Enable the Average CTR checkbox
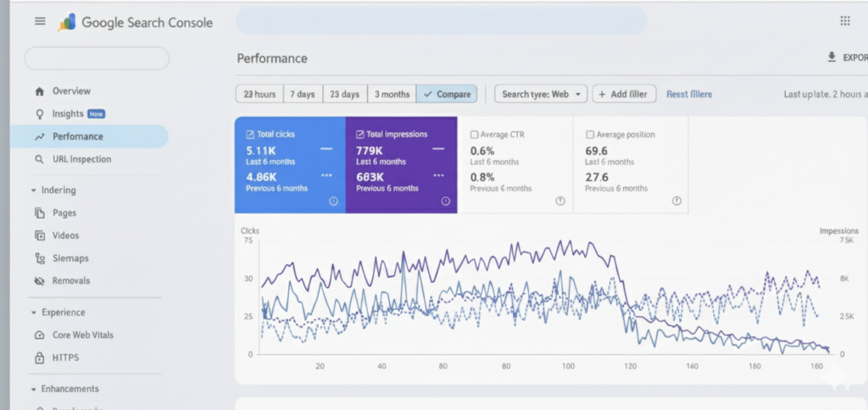This screenshot has width=868, height=410. tap(474, 135)
